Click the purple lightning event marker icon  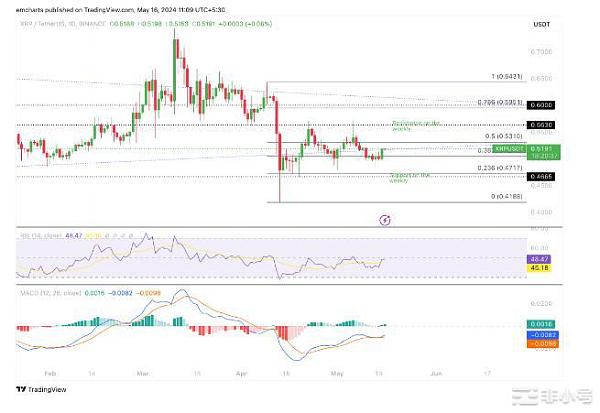click(x=385, y=220)
